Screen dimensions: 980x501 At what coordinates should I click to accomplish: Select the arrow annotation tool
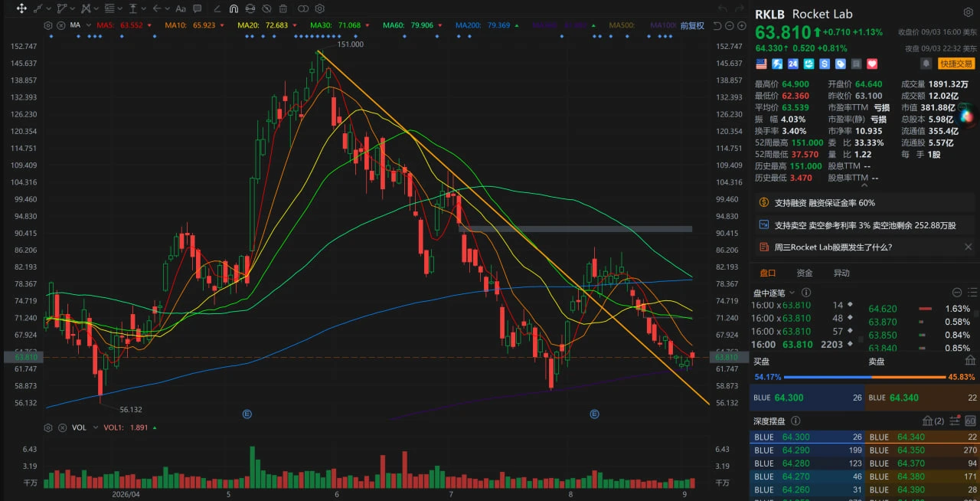point(157,8)
